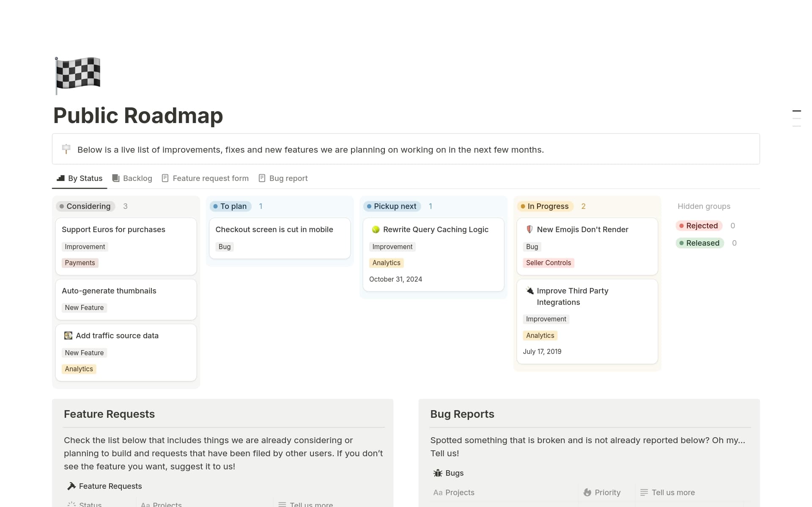Screen dimensions: 812x507
Task: Click the Feature request form document icon
Action: click(x=165, y=178)
